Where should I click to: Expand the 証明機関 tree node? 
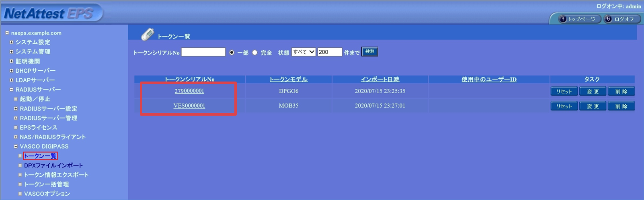click(x=12, y=61)
